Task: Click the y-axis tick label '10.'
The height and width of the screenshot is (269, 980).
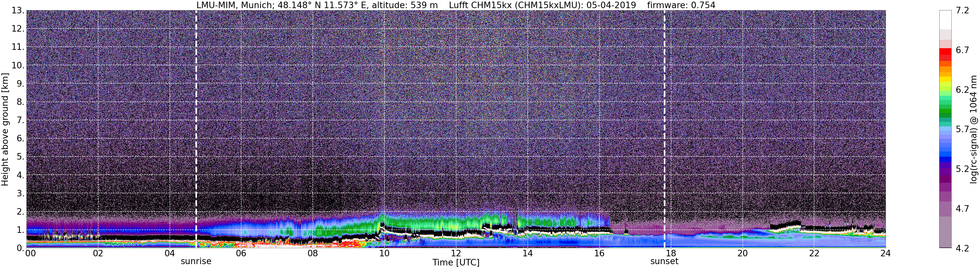Action: pos(18,65)
